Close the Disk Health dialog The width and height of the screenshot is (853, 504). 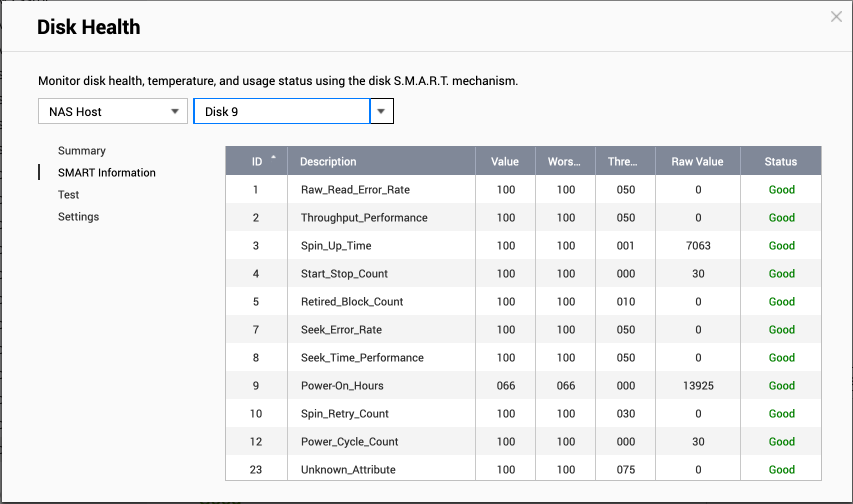tap(836, 17)
